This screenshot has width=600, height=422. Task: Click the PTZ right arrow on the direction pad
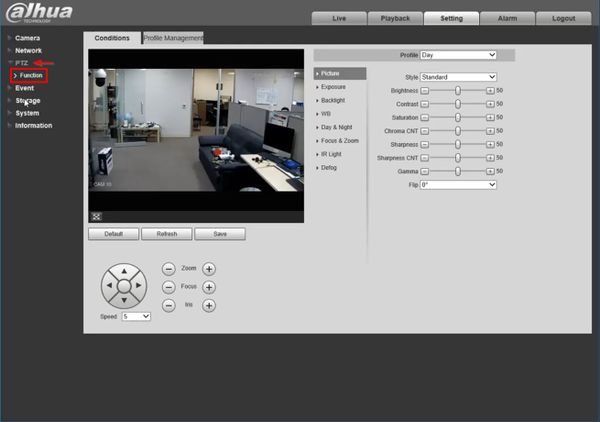pyautogui.click(x=139, y=285)
